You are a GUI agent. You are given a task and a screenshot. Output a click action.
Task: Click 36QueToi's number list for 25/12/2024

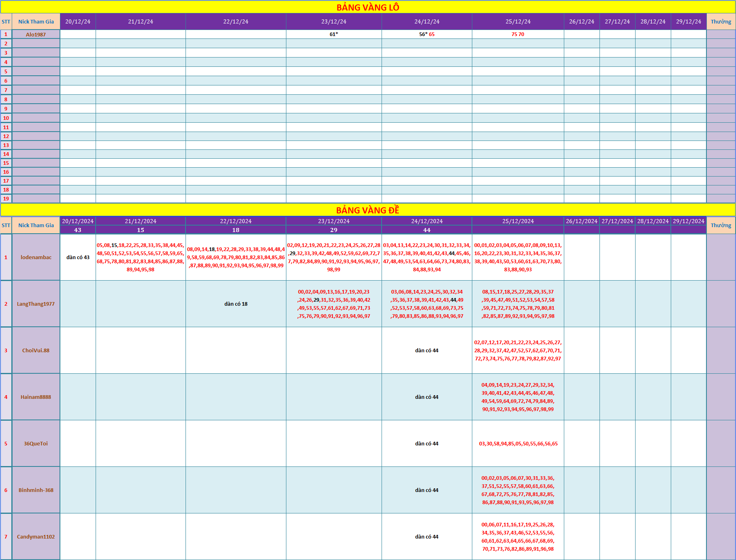(x=518, y=443)
